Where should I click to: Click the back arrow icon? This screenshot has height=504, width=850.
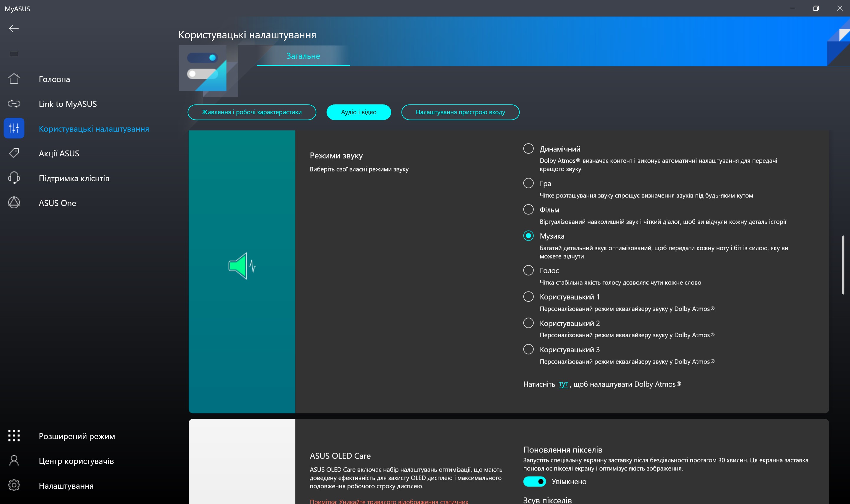pos(14,29)
